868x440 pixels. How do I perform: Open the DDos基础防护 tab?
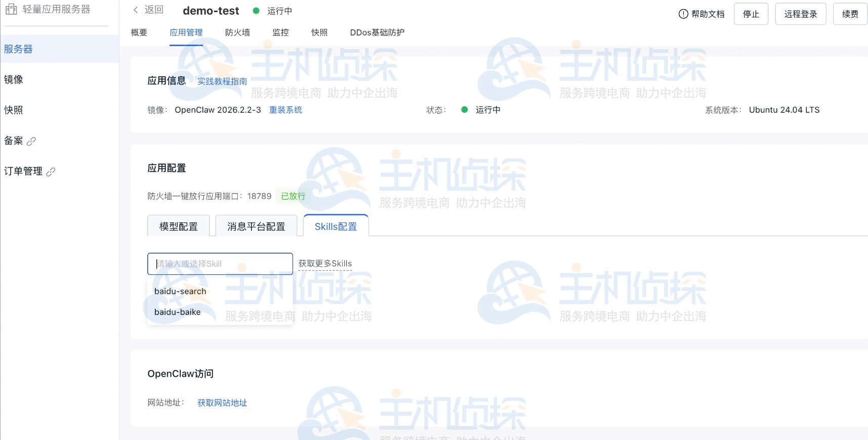point(377,32)
